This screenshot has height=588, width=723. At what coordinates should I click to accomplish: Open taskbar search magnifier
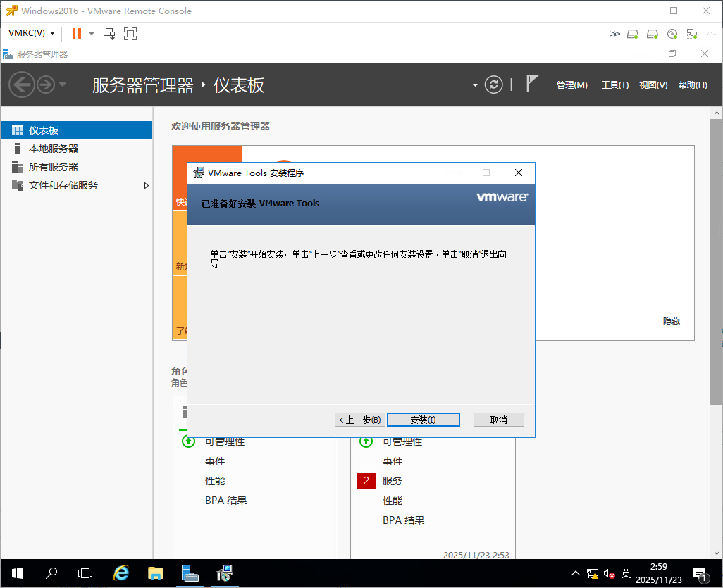pyautogui.click(x=51, y=573)
